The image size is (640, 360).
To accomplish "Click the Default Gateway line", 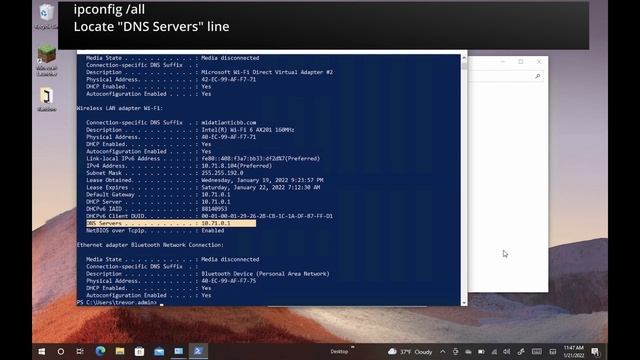I will click(x=158, y=195).
